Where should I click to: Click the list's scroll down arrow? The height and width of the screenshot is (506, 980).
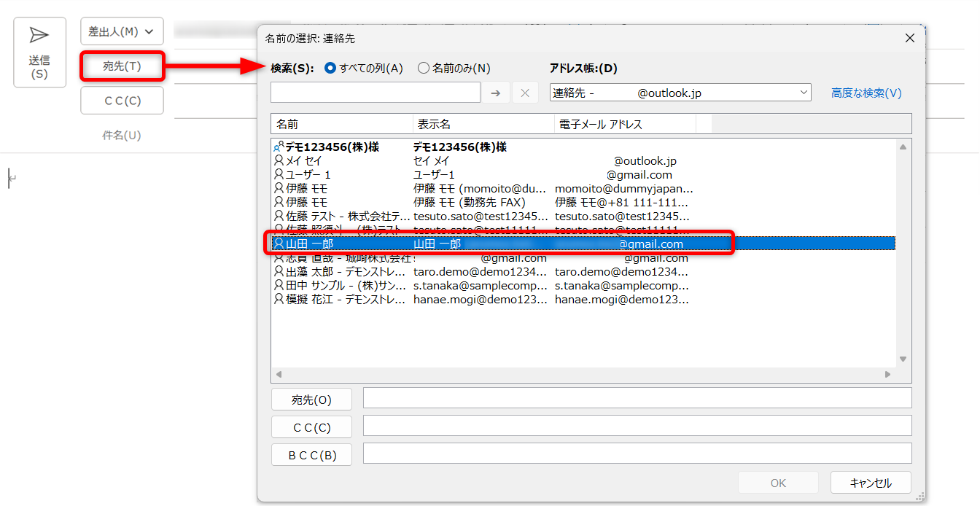(x=903, y=359)
